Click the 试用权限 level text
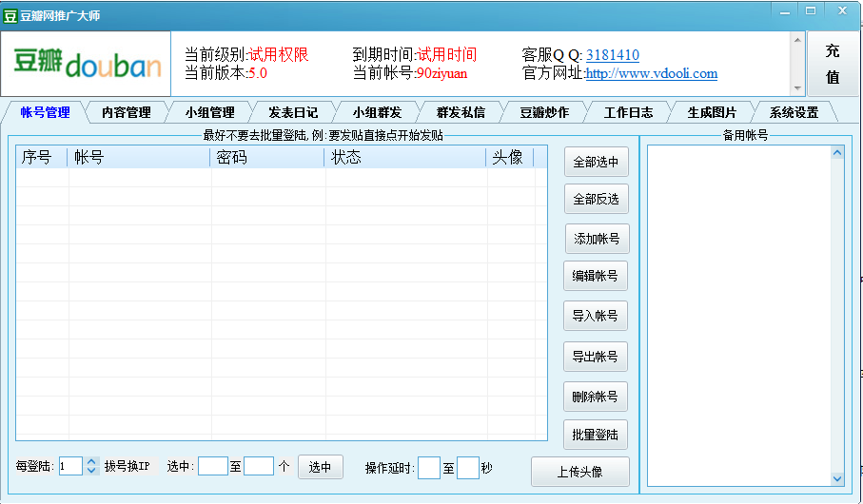The height and width of the screenshot is (504, 863). point(279,54)
